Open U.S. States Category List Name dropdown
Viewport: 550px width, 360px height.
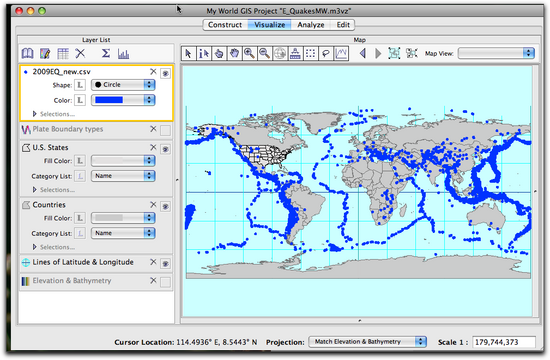tap(123, 176)
